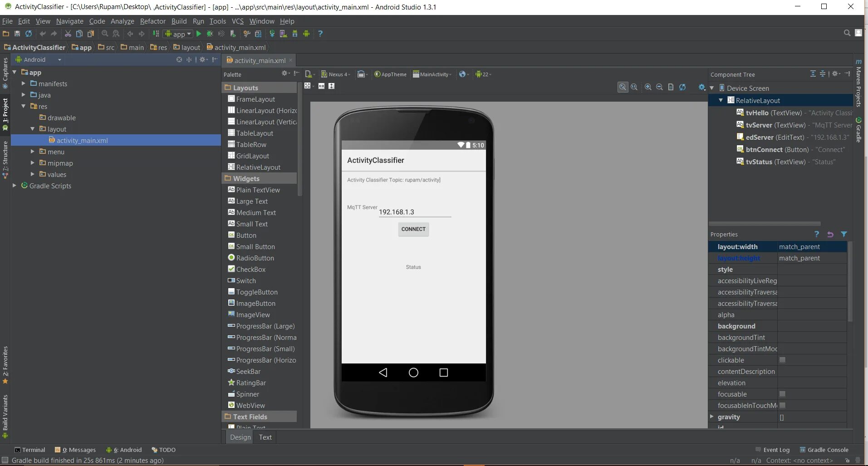Open Android Device Monitor icon
This screenshot has height=466, width=868.
click(306, 34)
